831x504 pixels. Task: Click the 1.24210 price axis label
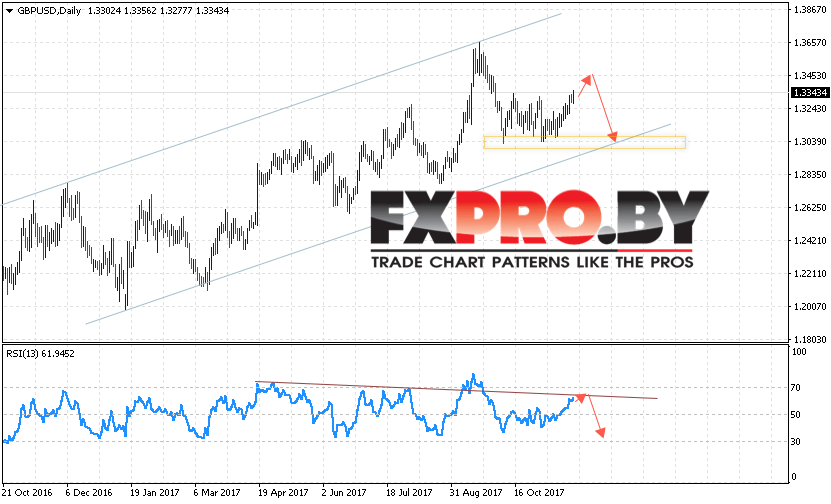[810, 241]
